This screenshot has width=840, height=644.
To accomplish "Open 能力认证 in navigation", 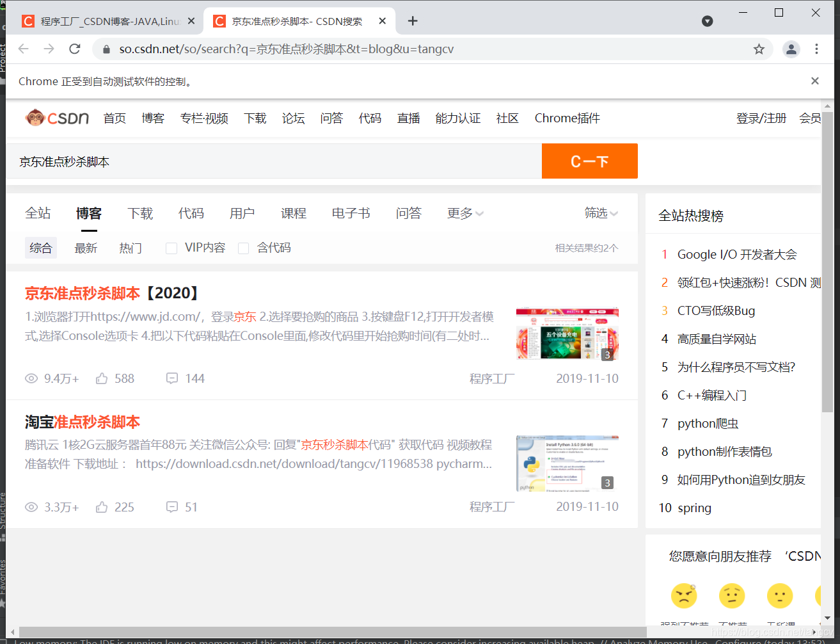I will [x=458, y=118].
